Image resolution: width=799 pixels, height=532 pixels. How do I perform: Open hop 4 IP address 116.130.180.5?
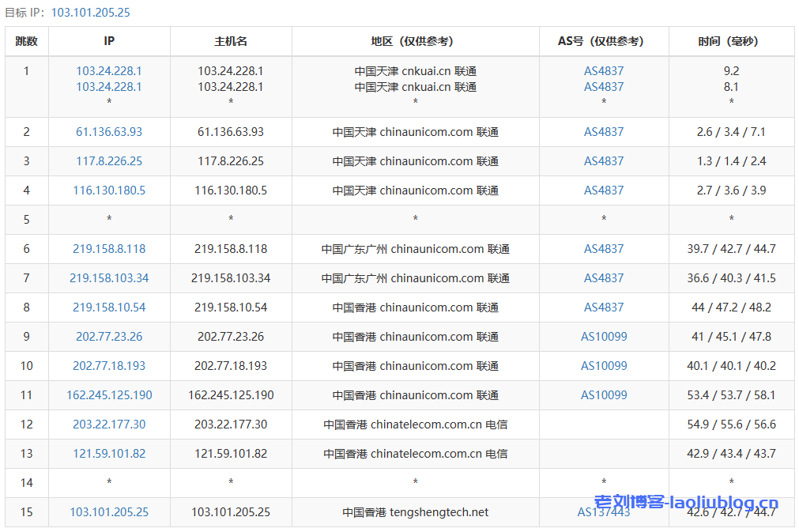click(108, 191)
